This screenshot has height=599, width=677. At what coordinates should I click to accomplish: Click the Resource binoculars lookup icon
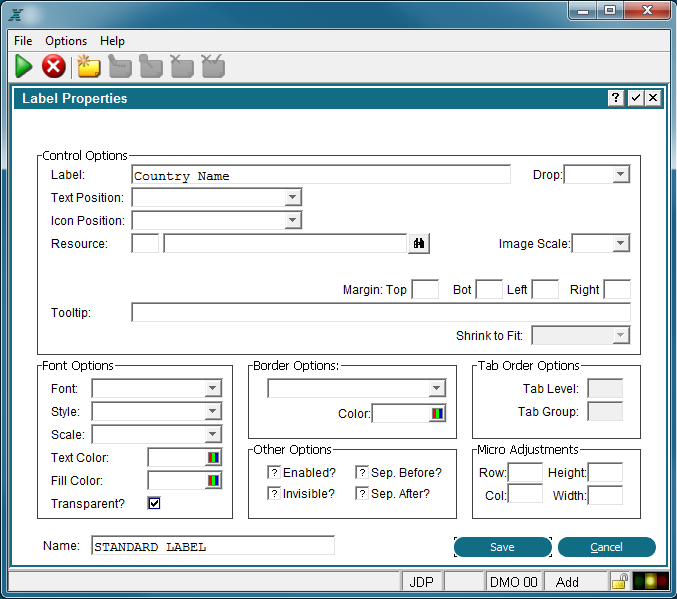click(419, 244)
